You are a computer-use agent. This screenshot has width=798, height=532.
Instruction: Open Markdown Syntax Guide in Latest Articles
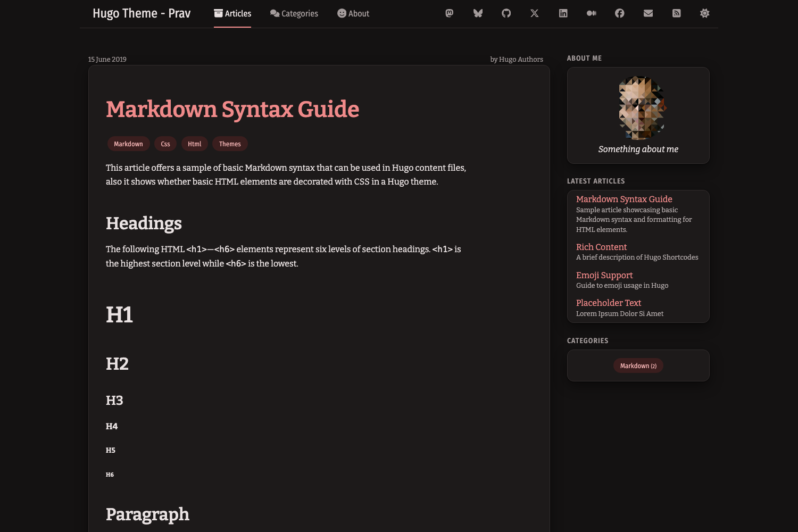click(x=624, y=199)
